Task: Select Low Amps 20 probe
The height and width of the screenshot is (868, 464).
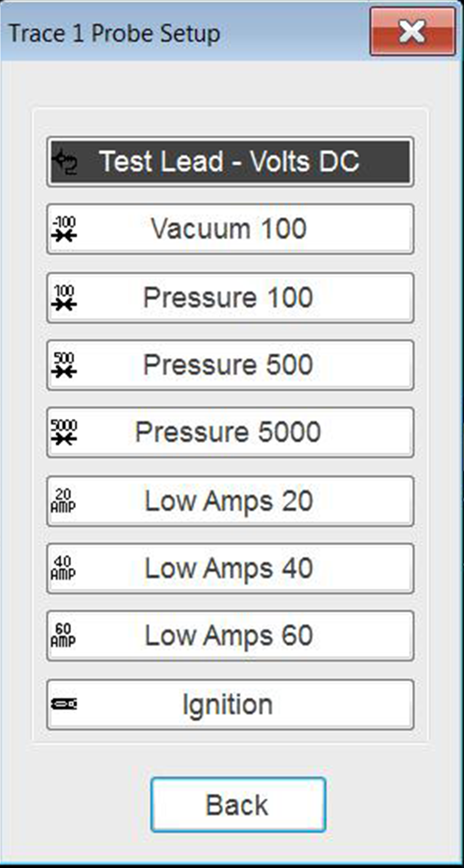Action: coord(229,501)
